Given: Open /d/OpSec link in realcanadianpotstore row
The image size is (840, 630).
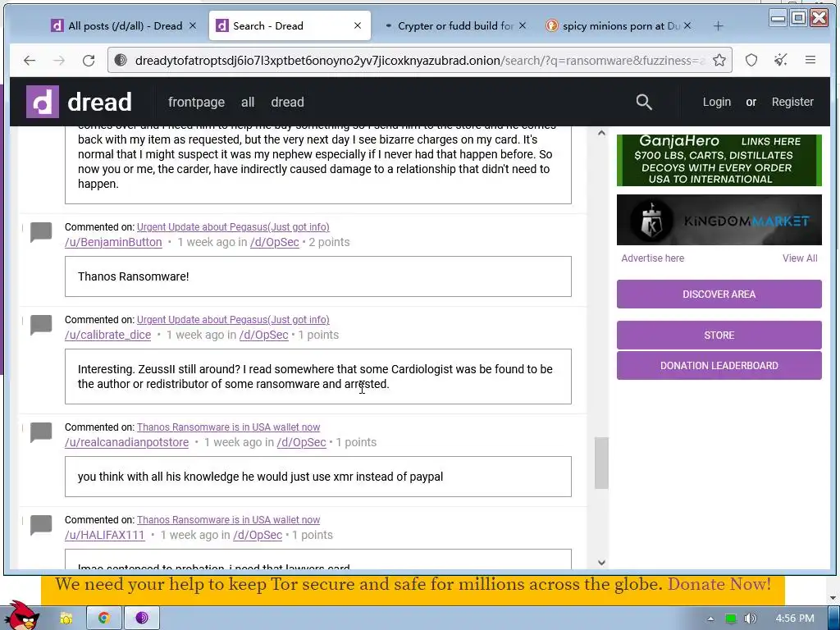Looking at the screenshot, I should (301, 442).
